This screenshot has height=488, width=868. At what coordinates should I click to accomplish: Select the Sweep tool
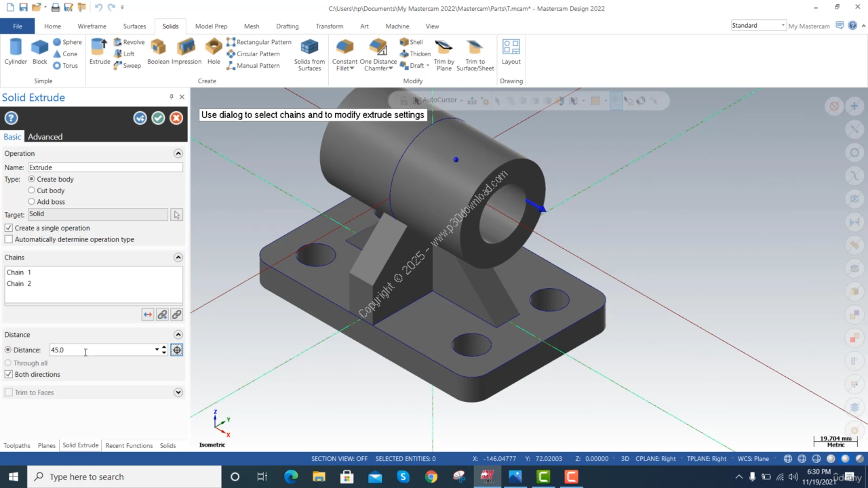click(x=127, y=66)
